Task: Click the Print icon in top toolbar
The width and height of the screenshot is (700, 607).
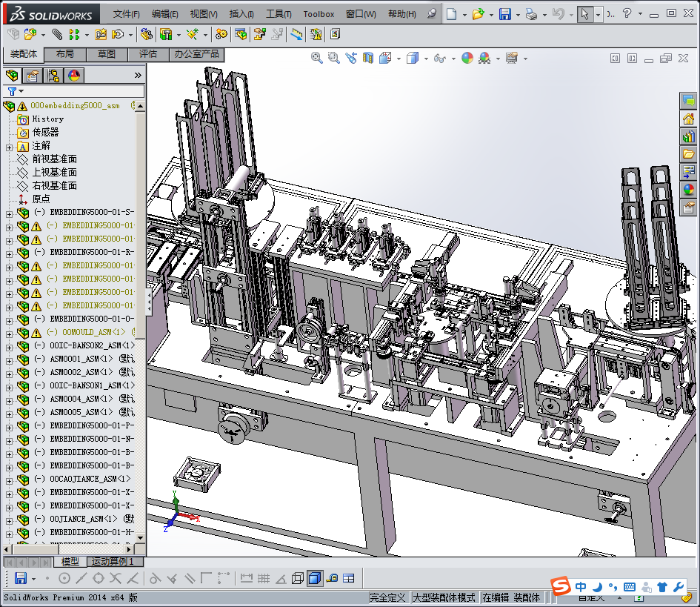Action: [531, 14]
